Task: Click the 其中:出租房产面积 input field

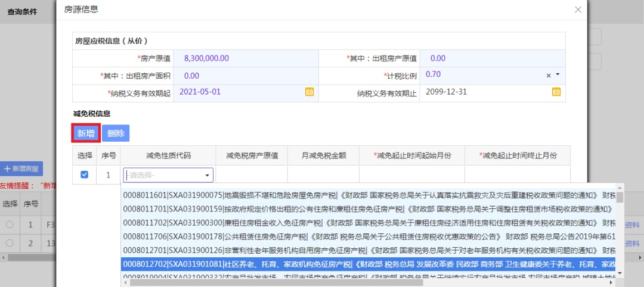Action: [246, 76]
